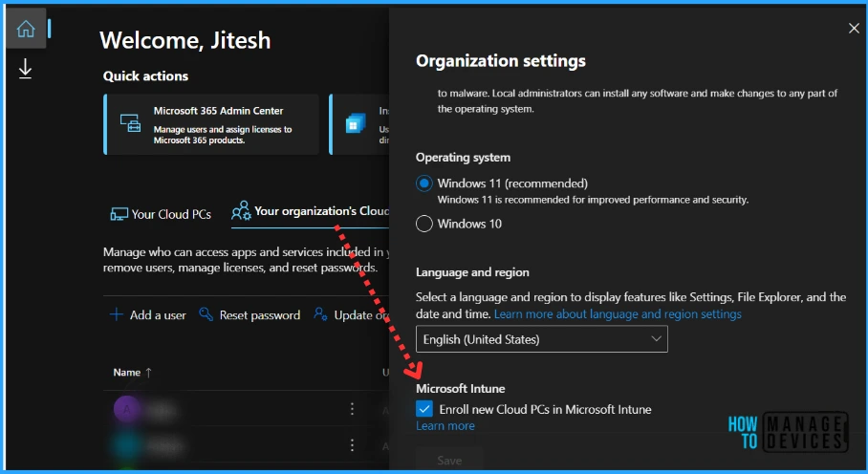Close the Organization settings panel
This screenshot has width=868, height=474.
[854, 29]
